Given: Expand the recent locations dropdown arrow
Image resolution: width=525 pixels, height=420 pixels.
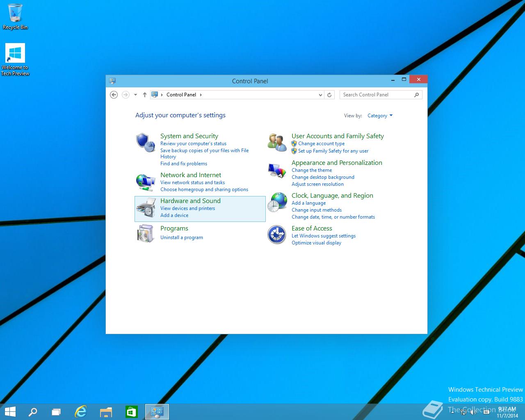Looking at the screenshot, I should 135,95.
